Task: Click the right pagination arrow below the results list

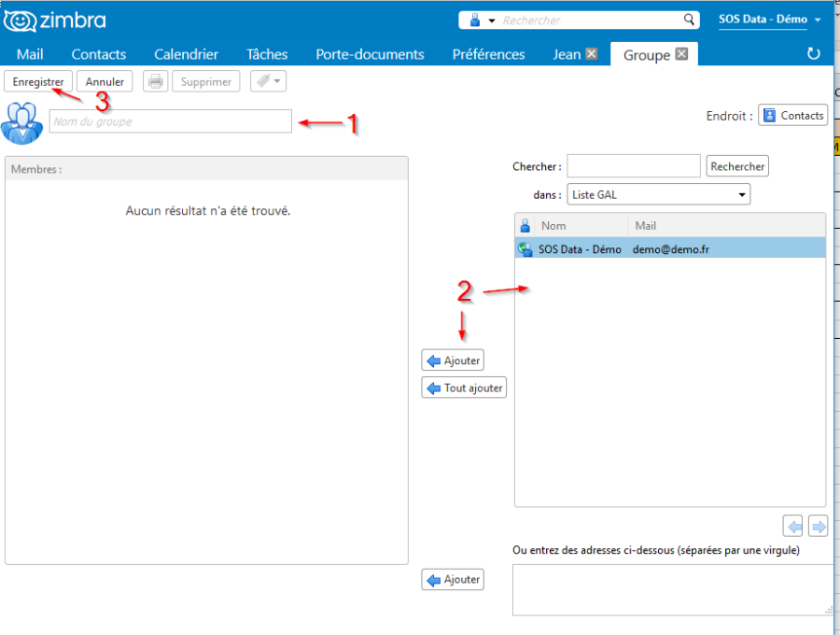Action: (818, 526)
